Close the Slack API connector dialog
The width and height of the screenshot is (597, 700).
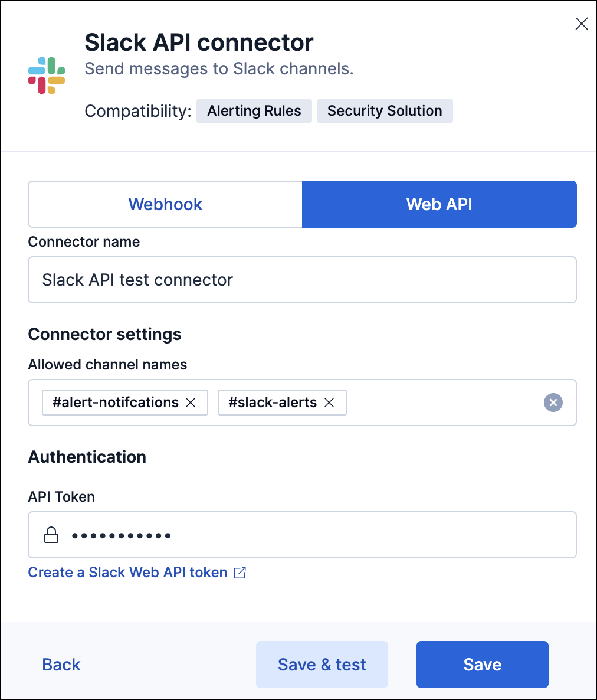(x=581, y=24)
